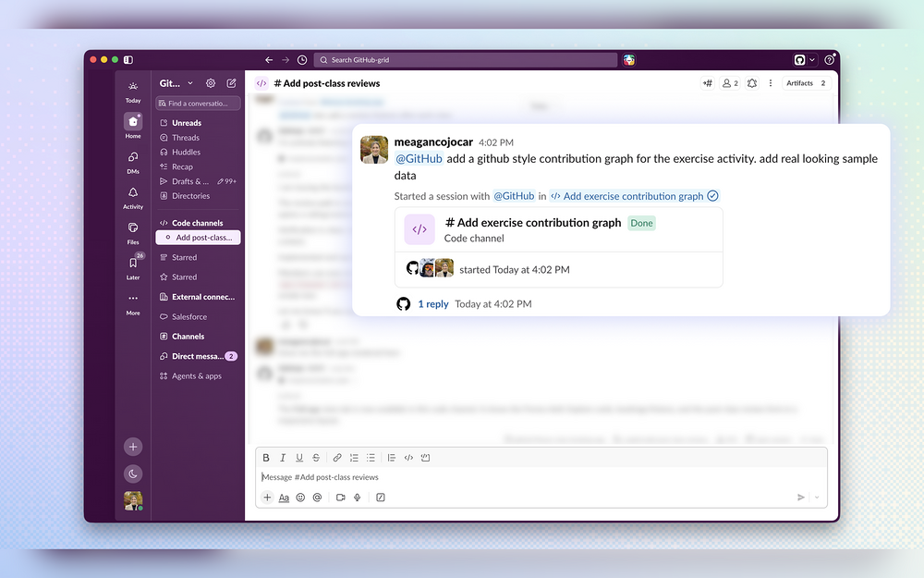Insert a link in the composer
This screenshot has height=578, width=924.
(337, 458)
